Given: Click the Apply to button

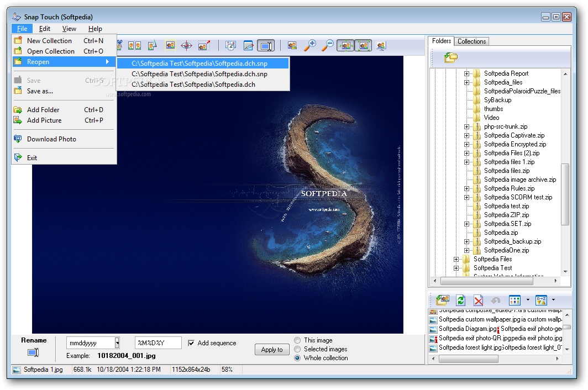Looking at the screenshot, I should (272, 350).
